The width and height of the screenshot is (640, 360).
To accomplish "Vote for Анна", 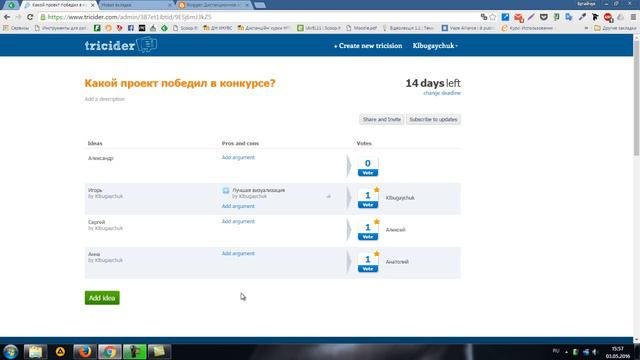I will (x=368, y=269).
